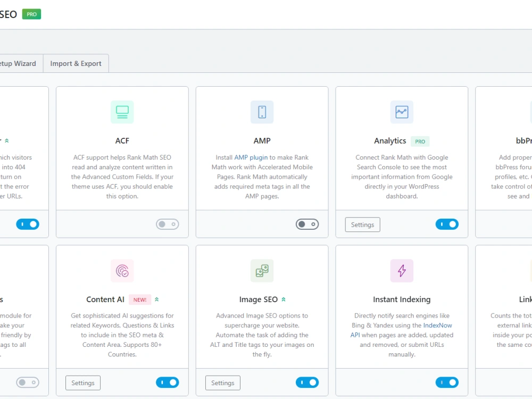The image size is (532, 399).
Task: Click the 'Connect Rank Math with Google' description
Action: click(x=402, y=177)
